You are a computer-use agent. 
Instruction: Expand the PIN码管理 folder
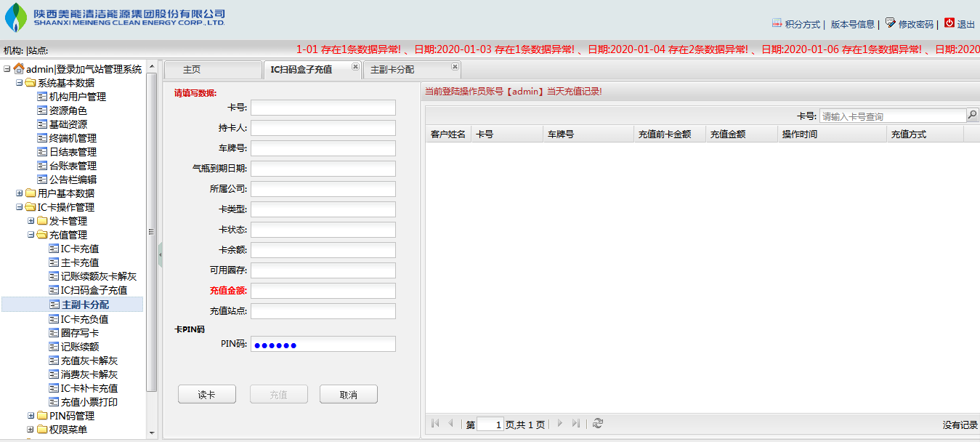31,416
